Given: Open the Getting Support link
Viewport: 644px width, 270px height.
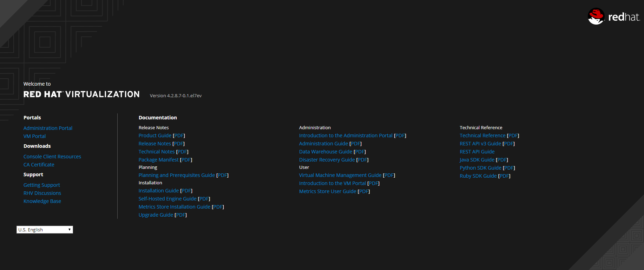Looking at the screenshot, I should pyautogui.click(x=41, y=185).
